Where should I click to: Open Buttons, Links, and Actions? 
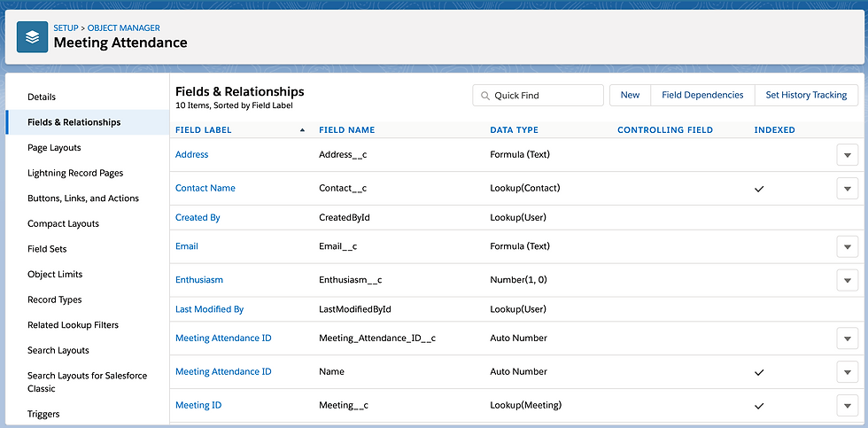pos(83,198)
